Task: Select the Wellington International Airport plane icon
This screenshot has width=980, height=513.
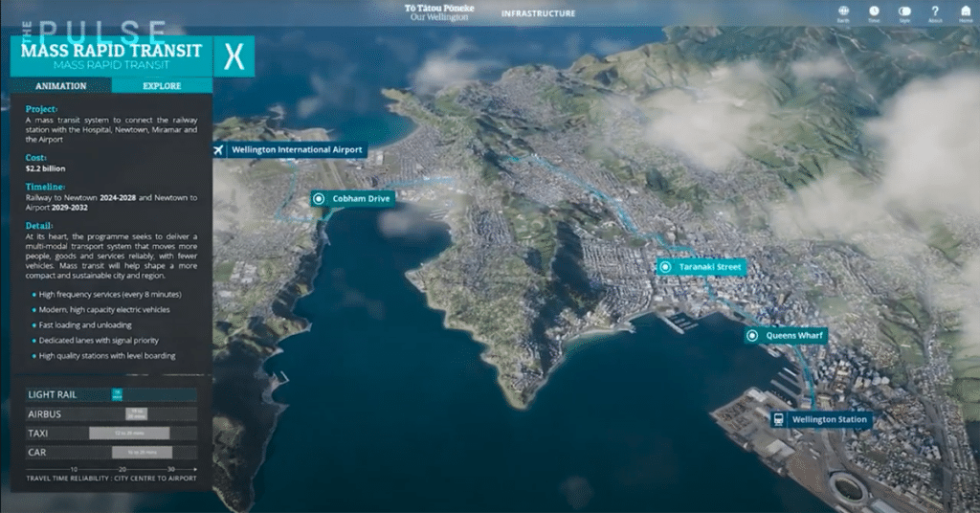Action: pos(218,150)
